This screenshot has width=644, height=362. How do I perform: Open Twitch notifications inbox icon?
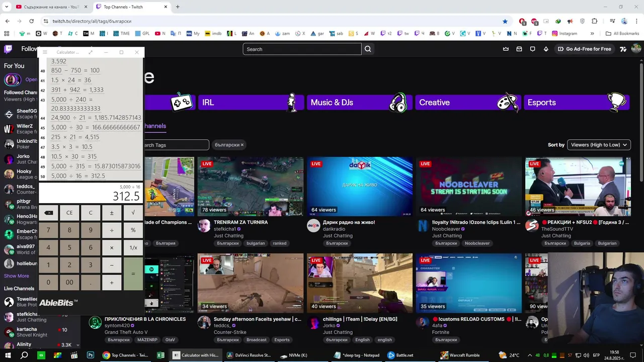[x=519, y=49]
